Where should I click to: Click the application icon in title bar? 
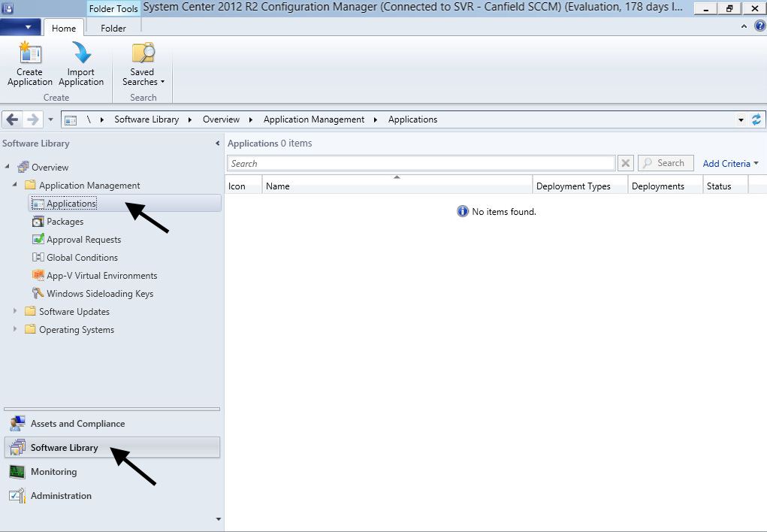click(8, 8)
